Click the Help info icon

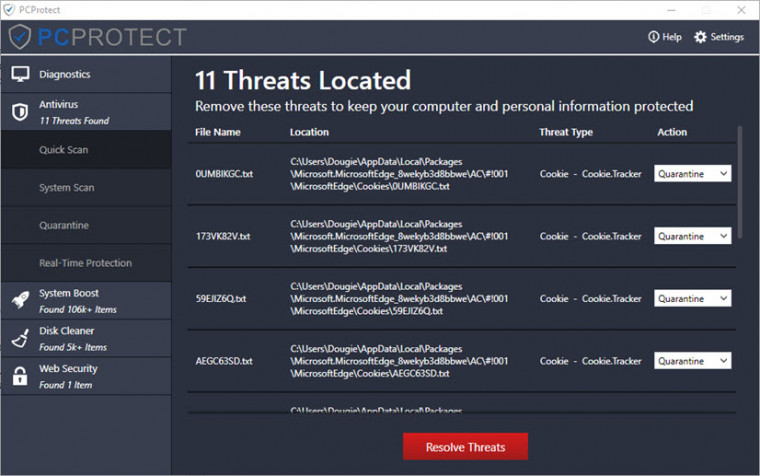(653, 37)
